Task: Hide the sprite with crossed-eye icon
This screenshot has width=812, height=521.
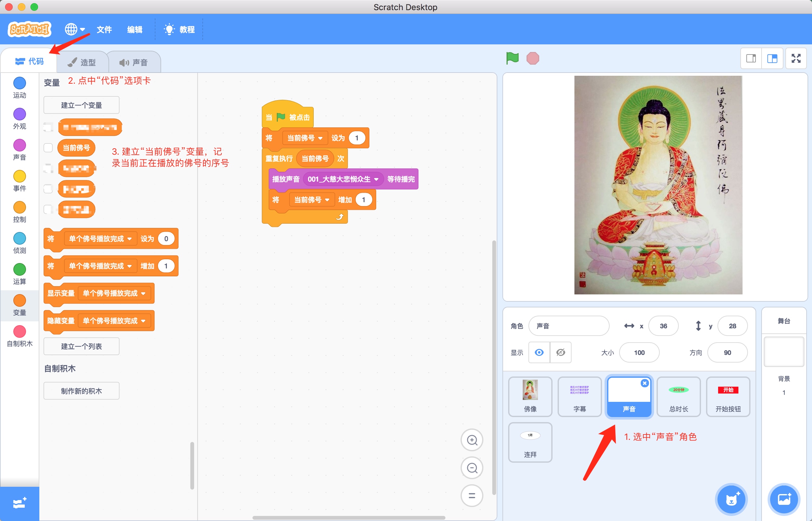Action: (561, 352)
